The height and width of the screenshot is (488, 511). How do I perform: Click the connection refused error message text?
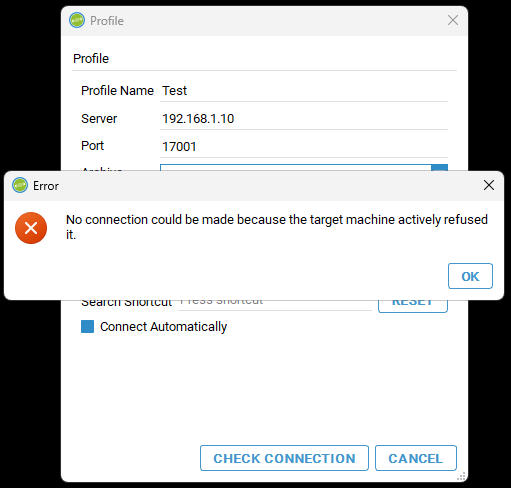pyautogui.click(x=277, y=227)
